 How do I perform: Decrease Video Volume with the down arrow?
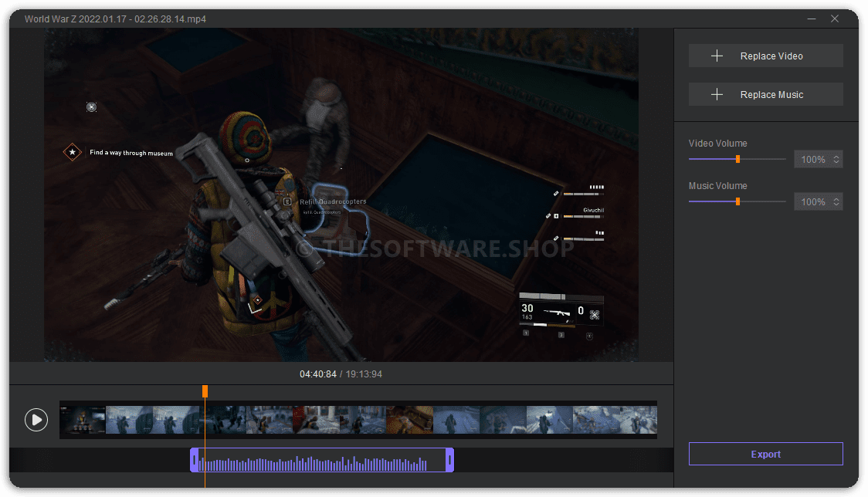point(836,163)
